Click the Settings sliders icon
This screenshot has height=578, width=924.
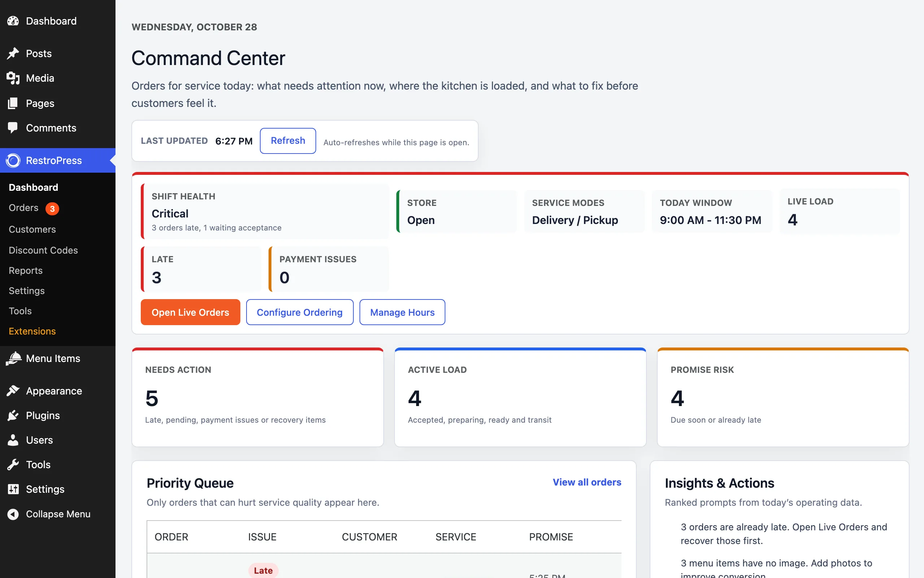coord(13,489)
